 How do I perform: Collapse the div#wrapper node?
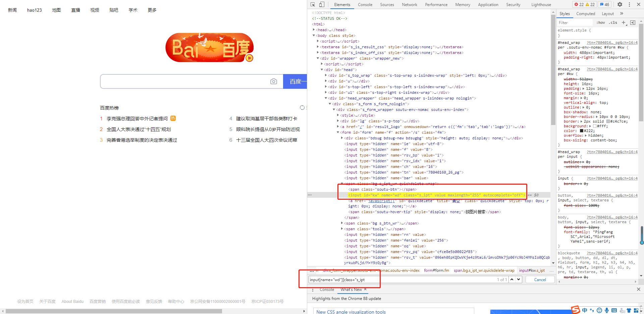pos(318,58)
